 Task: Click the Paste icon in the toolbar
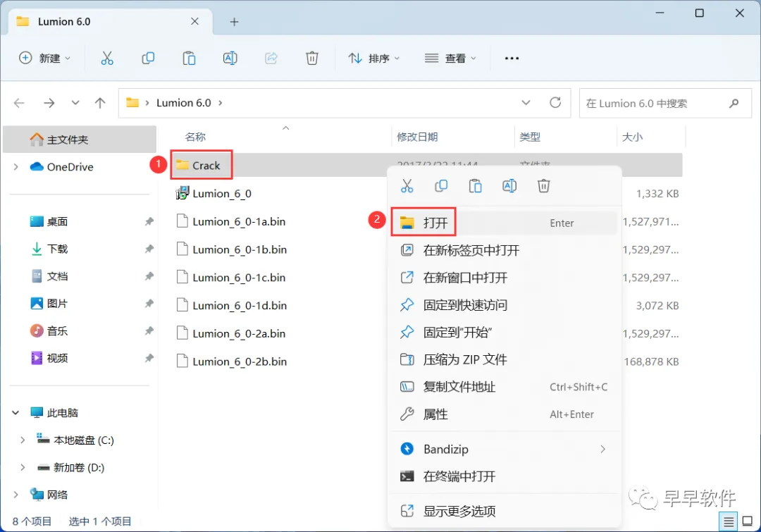coord(189,58)
